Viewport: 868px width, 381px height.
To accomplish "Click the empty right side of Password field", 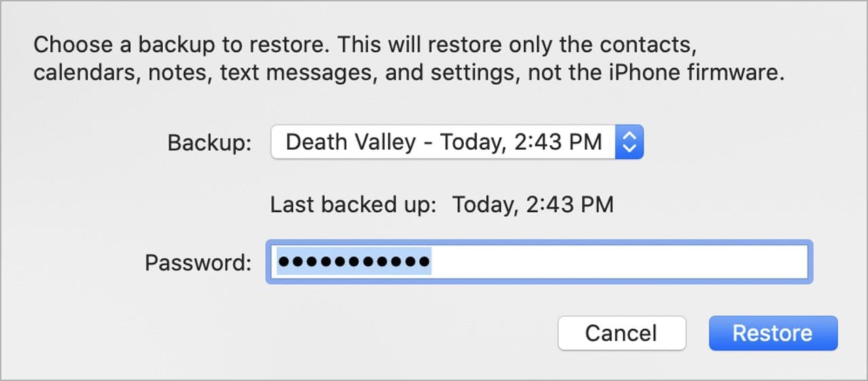I will pos(644,262).
